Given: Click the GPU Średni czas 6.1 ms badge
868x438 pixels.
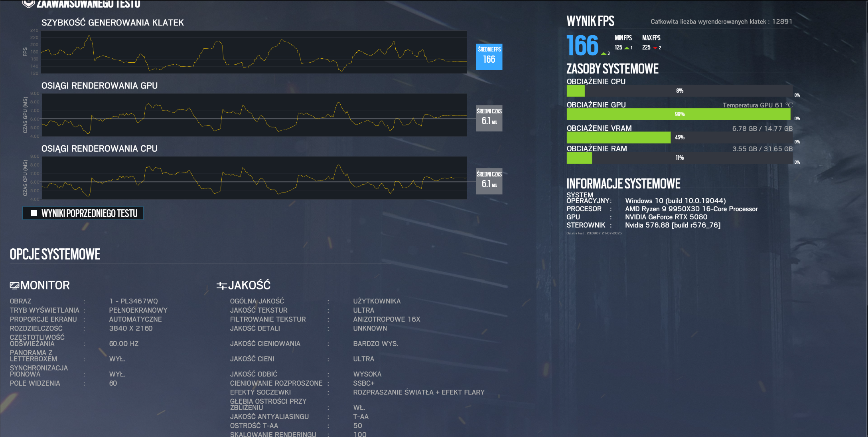Looking at the screenshot, I should point(489,118).
